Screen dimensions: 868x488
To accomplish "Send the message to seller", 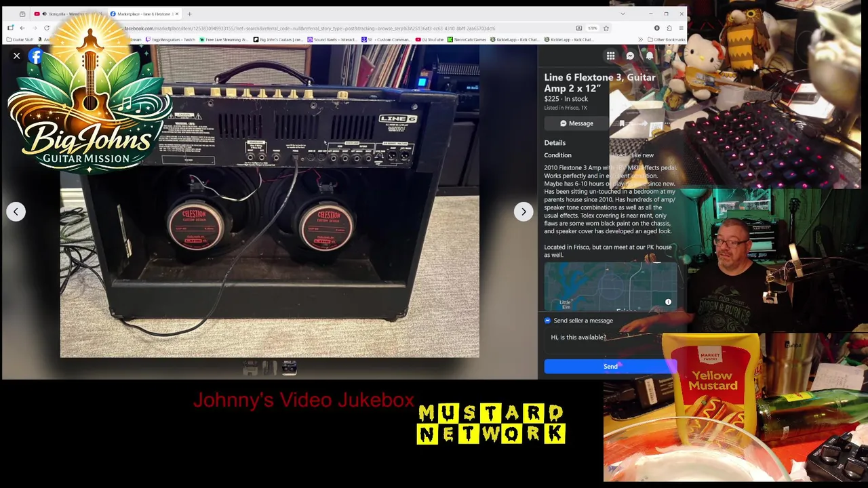I will pos(610,367).
